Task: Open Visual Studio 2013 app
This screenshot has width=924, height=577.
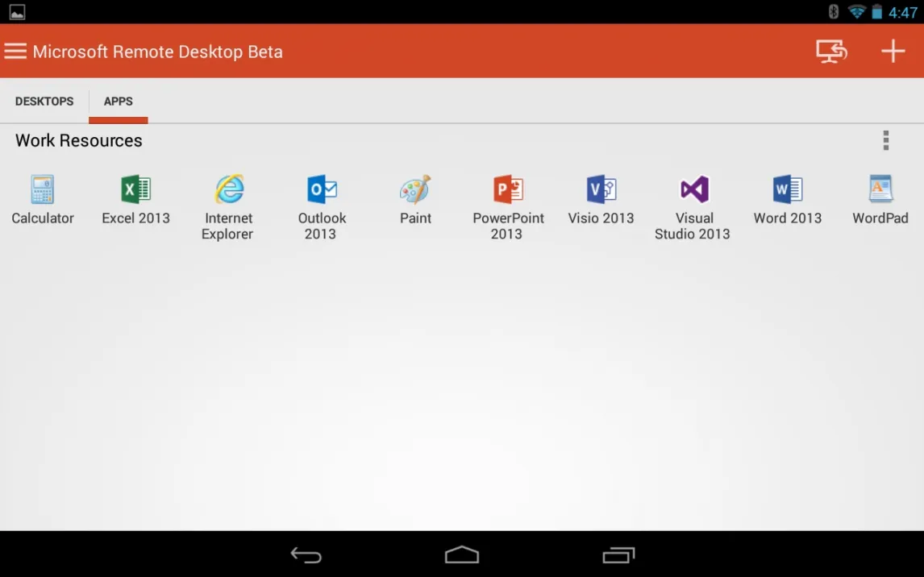Action: click(x=693, y=190)
